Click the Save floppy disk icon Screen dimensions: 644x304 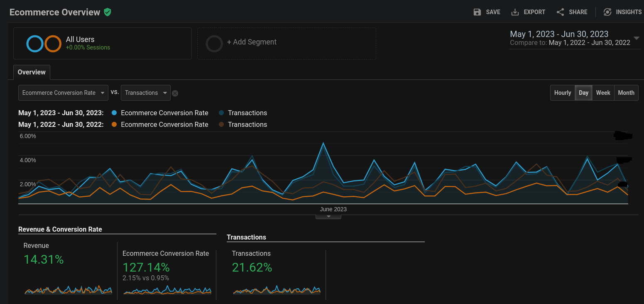pyautogui.click(x=477, y=12)
